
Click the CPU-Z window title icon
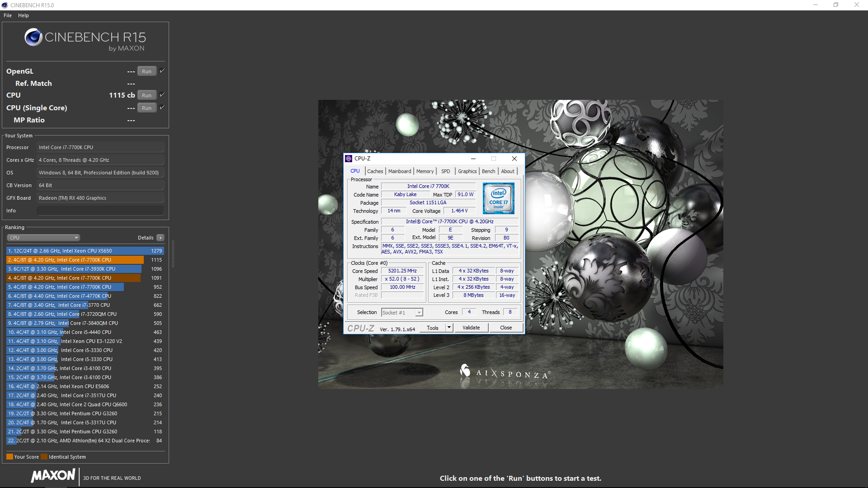349,159
